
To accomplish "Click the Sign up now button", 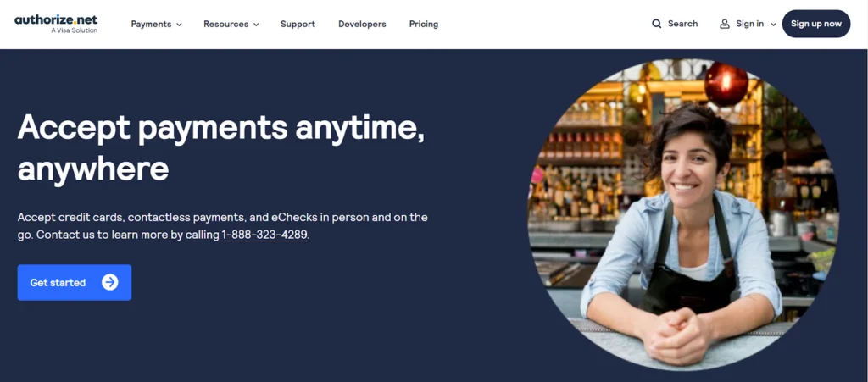I will 816,24.
